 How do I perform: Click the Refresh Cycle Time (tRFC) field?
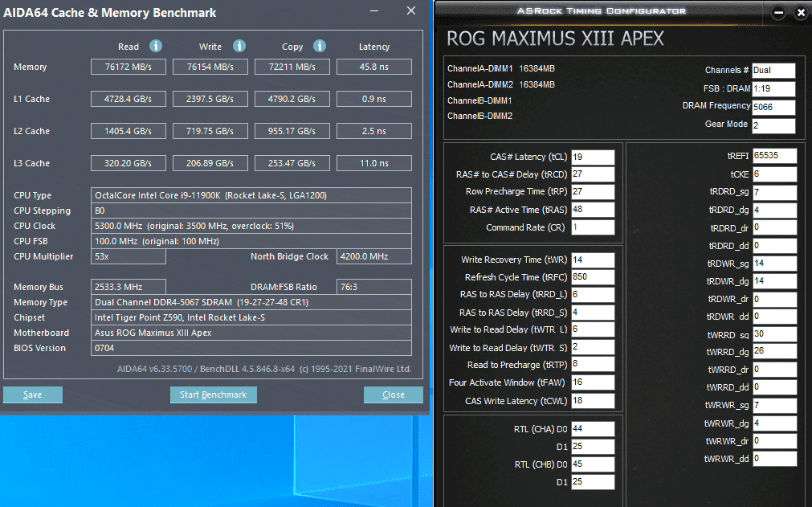pos(593,277)
